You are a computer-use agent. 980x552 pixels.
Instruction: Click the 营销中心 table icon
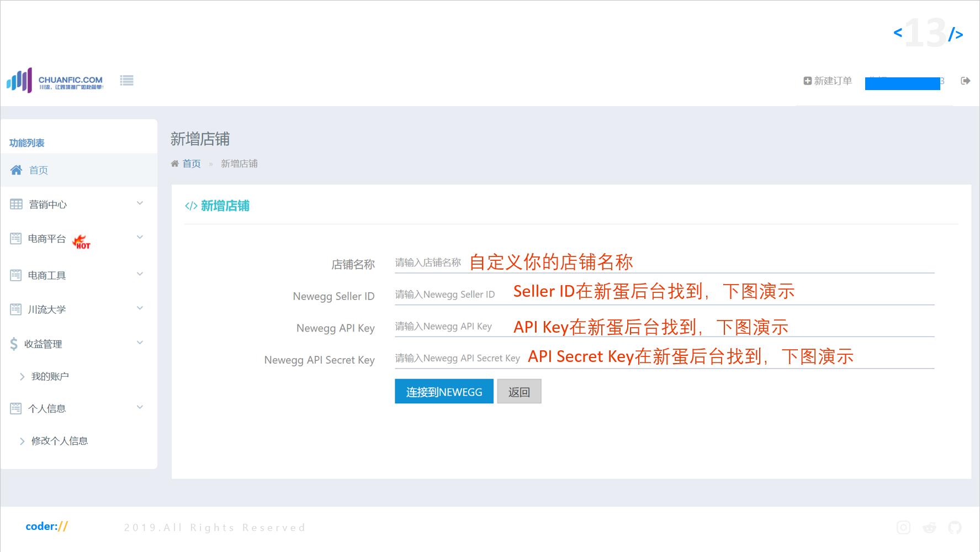pos(17,204)
